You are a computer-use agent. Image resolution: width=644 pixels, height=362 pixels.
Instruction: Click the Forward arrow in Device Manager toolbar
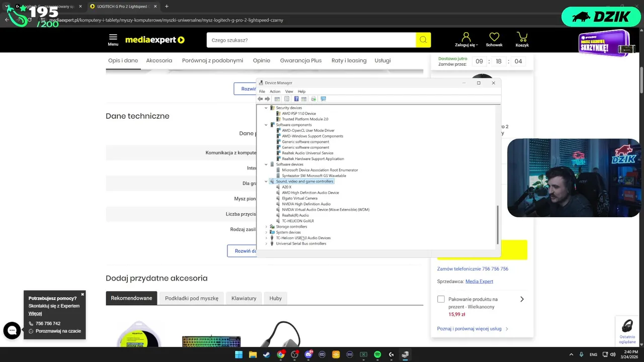[267, 99]
